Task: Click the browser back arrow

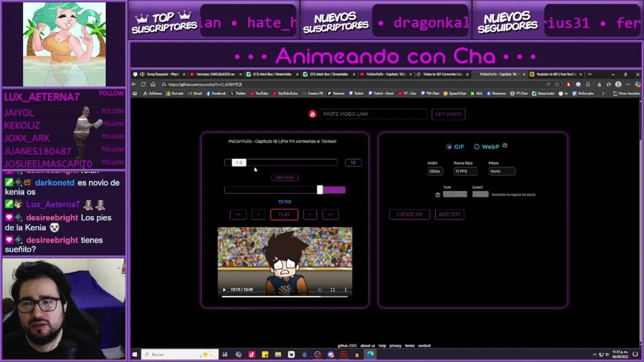Action: tap(134, 84)
